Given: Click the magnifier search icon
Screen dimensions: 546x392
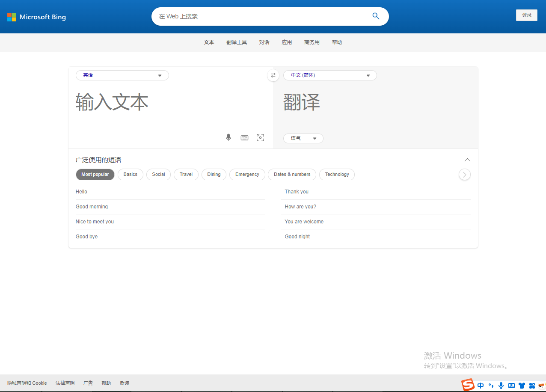Looking at the screenshot, I should pos(376,16).
